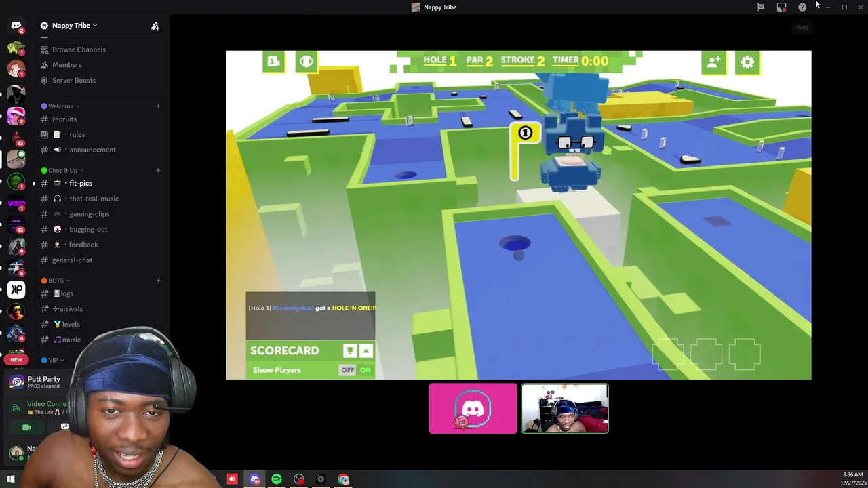868x488 pixels.
Task: Set Show Players to OFF
Action: pos(348,370)
